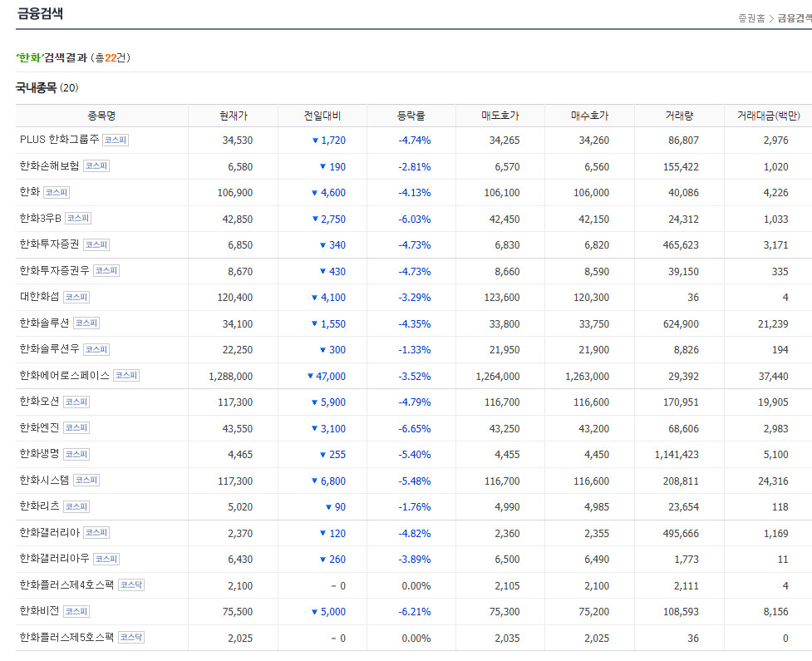Open the 한화플러스제4호스팩 stock page

click(x=66, y=585)
